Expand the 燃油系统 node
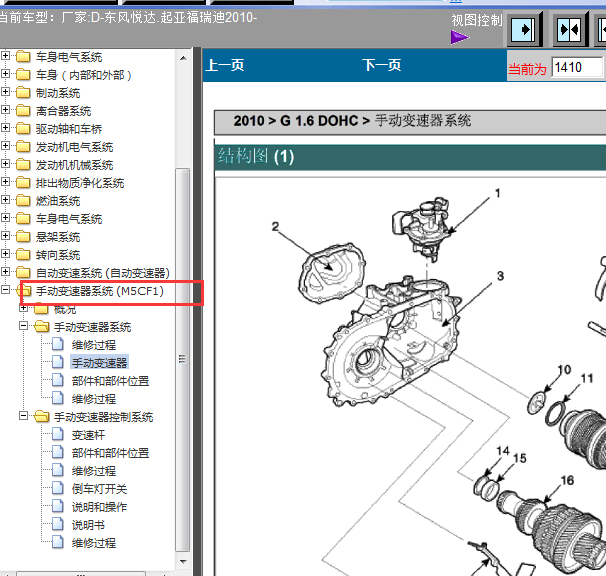The width and height of the screenshot is (606, 576). coord(5,199)
